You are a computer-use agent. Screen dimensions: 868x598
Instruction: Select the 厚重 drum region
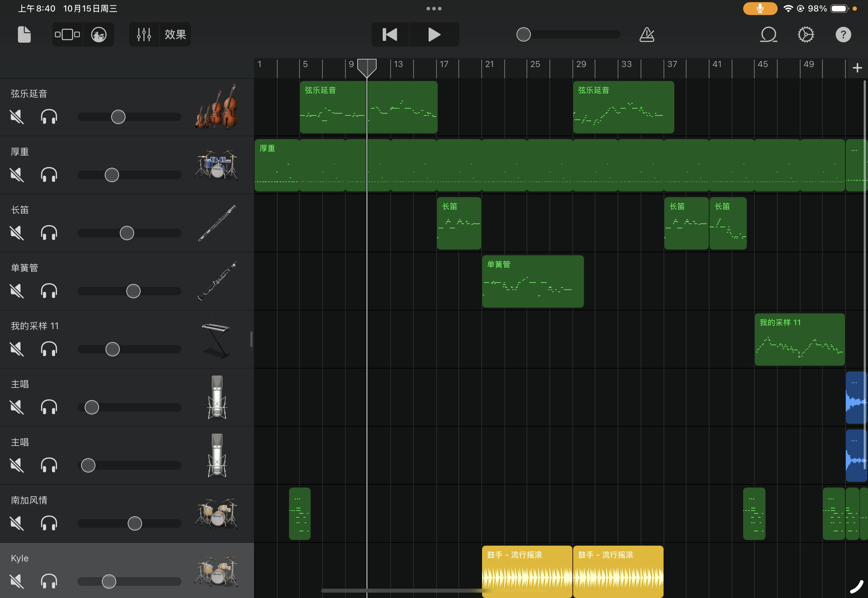click(550, 165)
